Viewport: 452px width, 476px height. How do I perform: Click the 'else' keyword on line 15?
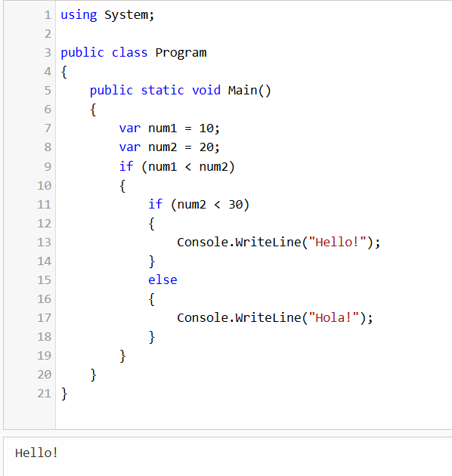click(x=163, y=280)
